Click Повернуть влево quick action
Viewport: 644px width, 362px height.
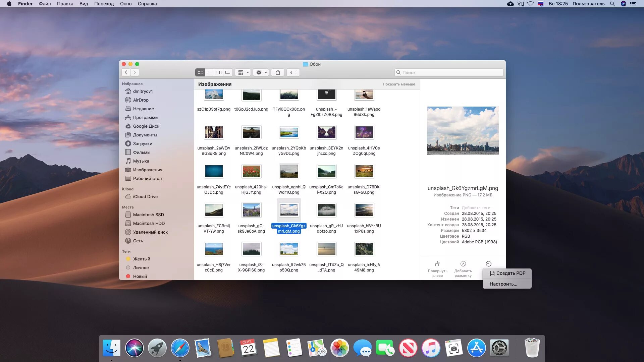[x=437, y=269]
